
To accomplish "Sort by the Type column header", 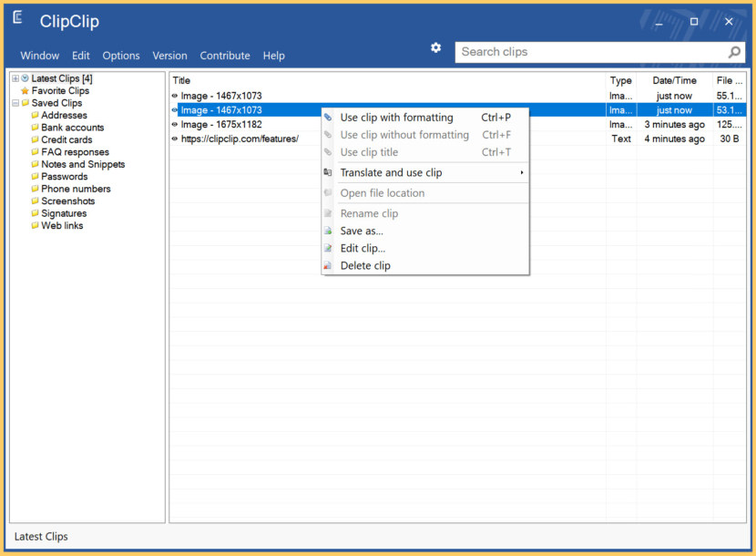I will click(621, 80).
